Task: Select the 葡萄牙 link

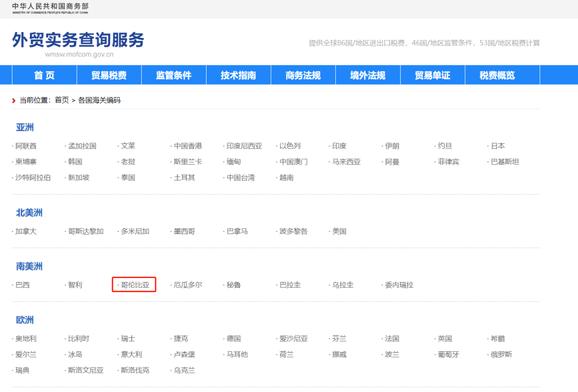Action: click(x=449, y=354)
